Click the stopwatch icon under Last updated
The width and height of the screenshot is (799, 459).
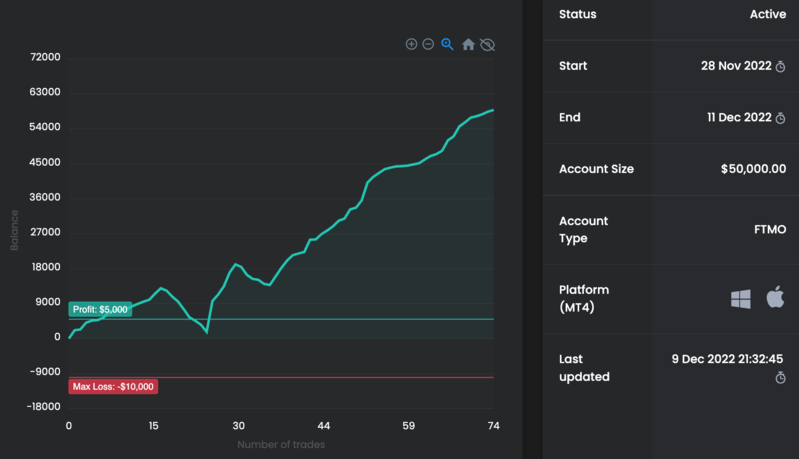pyautogui.click(x=780, y=378)
